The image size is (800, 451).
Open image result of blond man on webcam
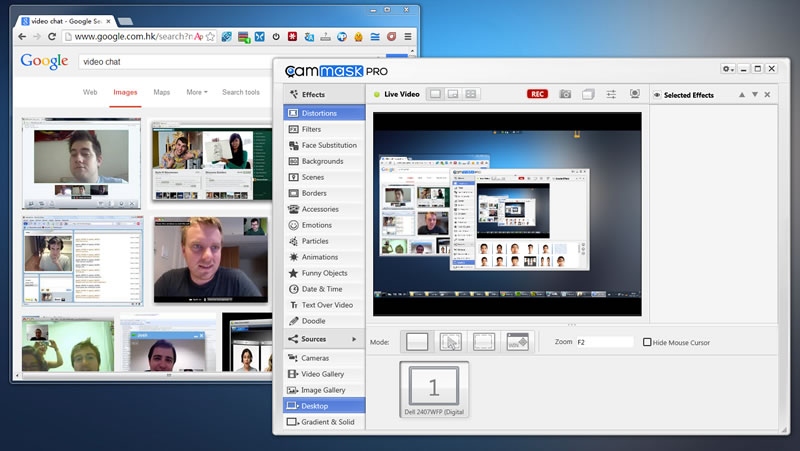(211, 260)
